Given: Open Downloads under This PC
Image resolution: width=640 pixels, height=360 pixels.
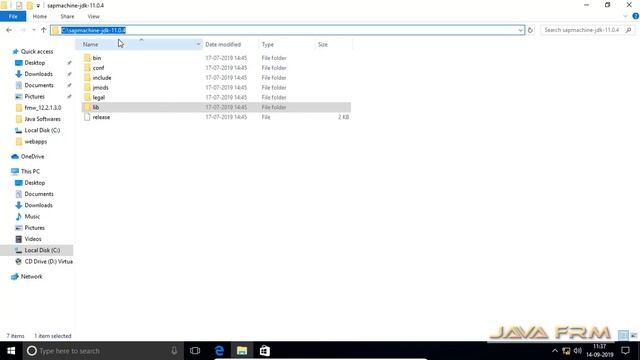Looking at the screenshot, I should click(x=38, y=205).
